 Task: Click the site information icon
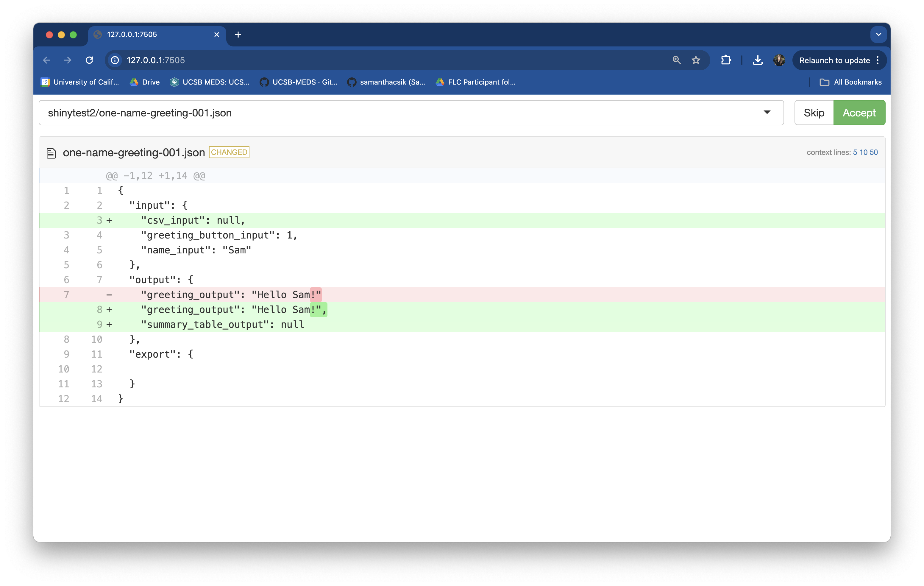pyautogui.click(x=115, y=60)
